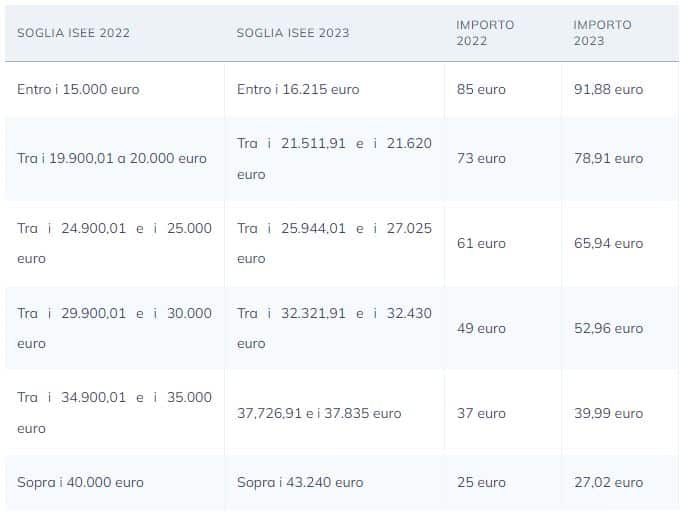Click the 73 euro amount cell
Viewport: 684px width, 519px height.
tap(481, 158)
